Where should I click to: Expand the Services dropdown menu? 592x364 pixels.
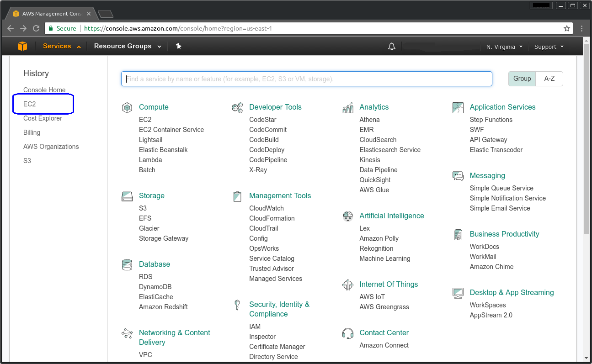tap(62, 46)
